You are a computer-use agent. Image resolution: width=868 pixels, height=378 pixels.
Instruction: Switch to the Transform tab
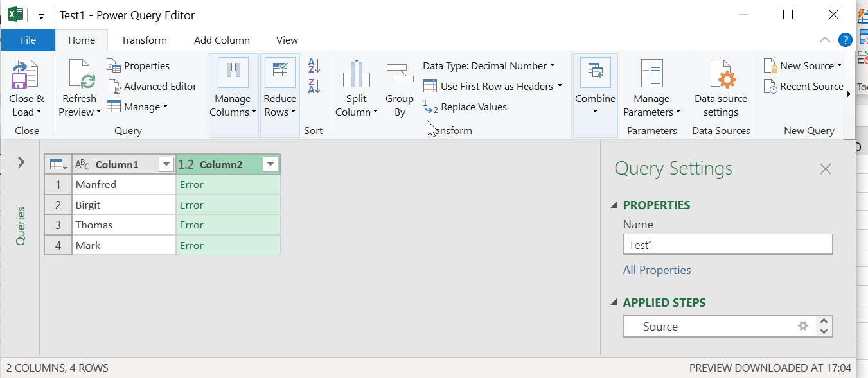pyautogui.click(x=144, y=40)
